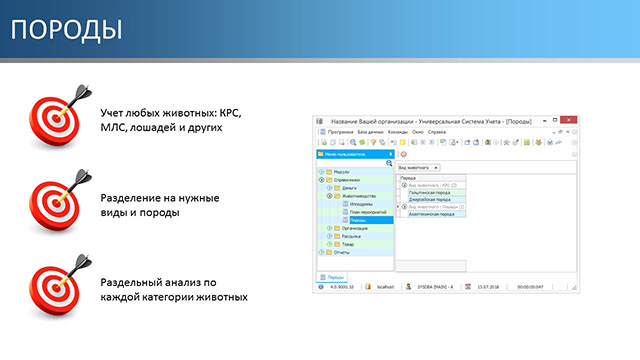This screenshot has height=360, width=640.
Task: Select План мероприятий in tree
Action: (x=368, y=212)
